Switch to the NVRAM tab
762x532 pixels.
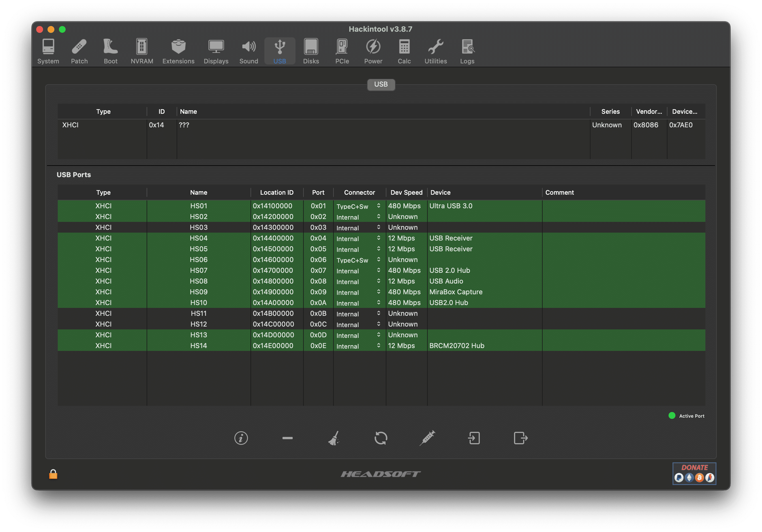click(142, 51)
